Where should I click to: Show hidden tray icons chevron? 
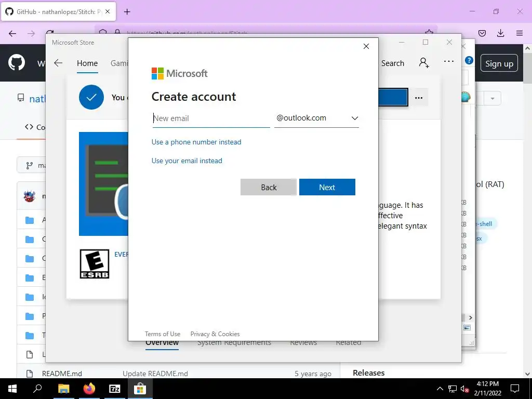click(440, 389)
